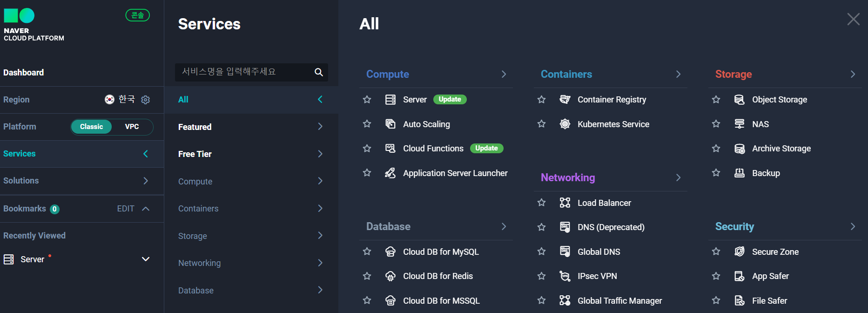Collapse the Bookmarks section chevron

146,209
